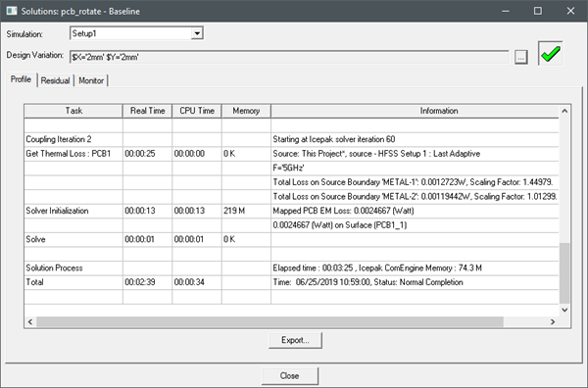Select the 'Get Thermal Loss : PCB1' cell
Viewport: 588px width, 388px height.
pyautogui.click(x=73, y=154)
